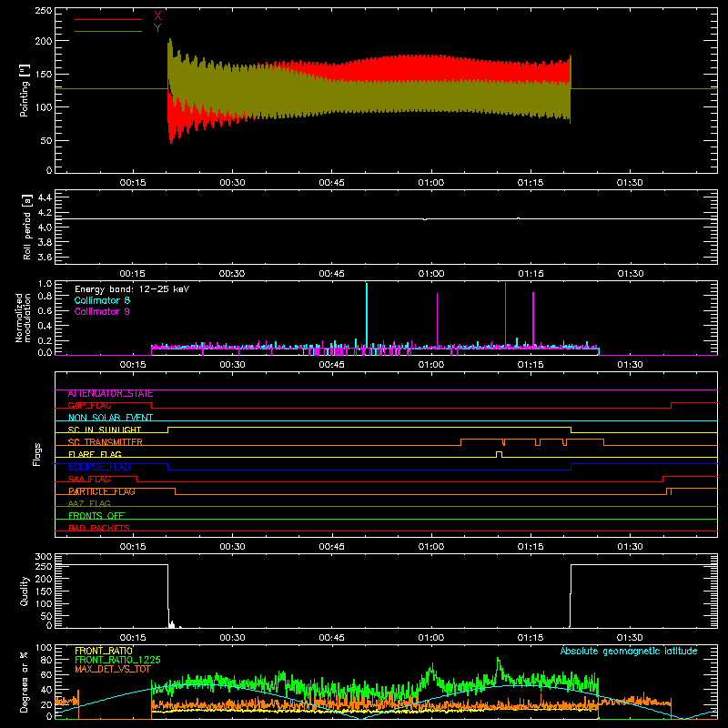Select the 'Normalized modulation' axis title
This screenshot has height=728, width=728.
tap(23, 318)
